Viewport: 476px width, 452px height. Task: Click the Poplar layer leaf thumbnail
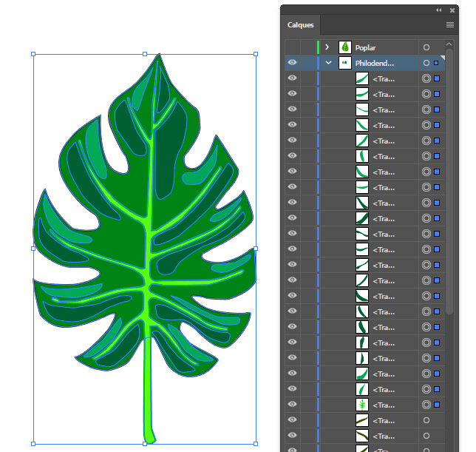click(x=345, y=47)
